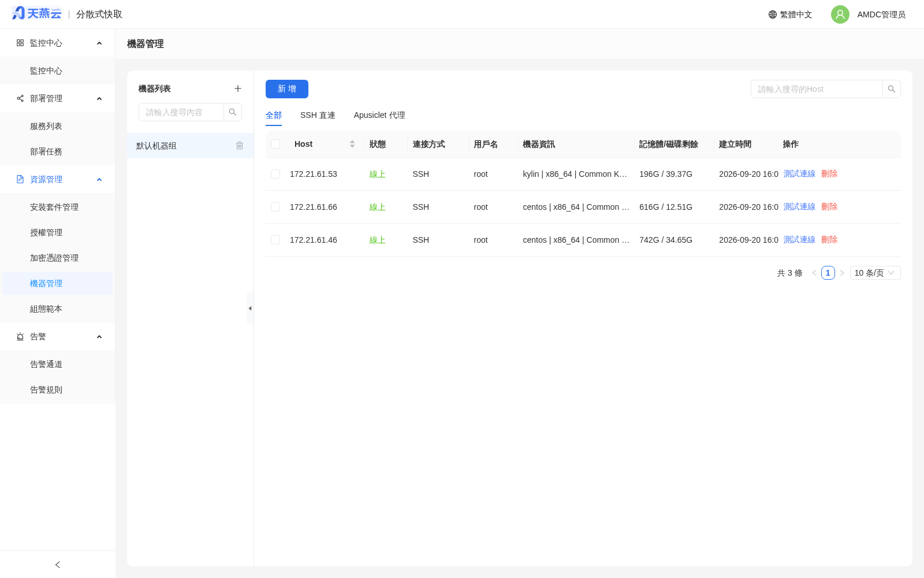The height and width of the screenshot is (578, 924).
Task: Open the 繁體中文 language selector
Action: tap(790, 14)
